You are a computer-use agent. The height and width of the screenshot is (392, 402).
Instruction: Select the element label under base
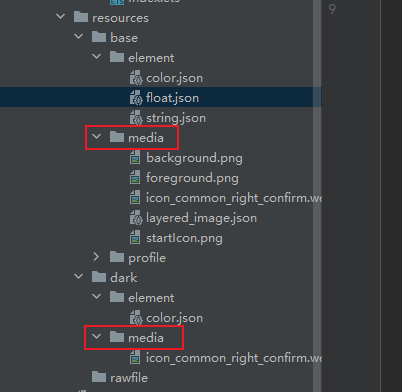point(151,58)
